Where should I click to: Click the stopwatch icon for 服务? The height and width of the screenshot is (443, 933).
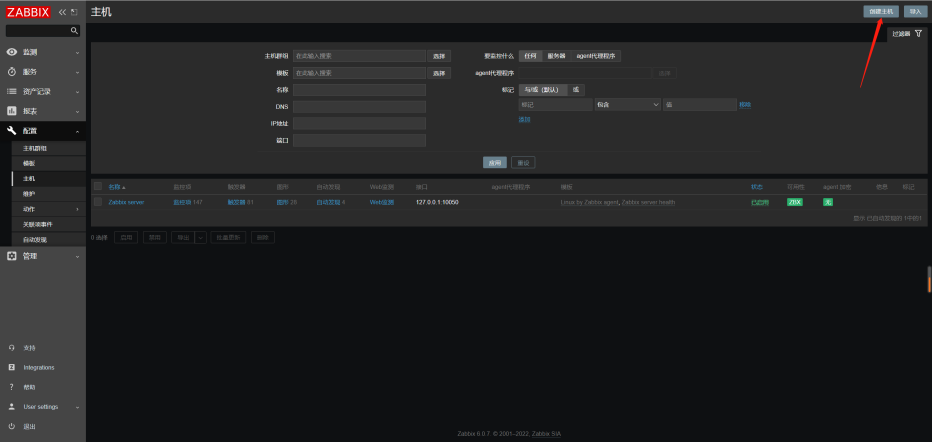click(x=12, y=72)
